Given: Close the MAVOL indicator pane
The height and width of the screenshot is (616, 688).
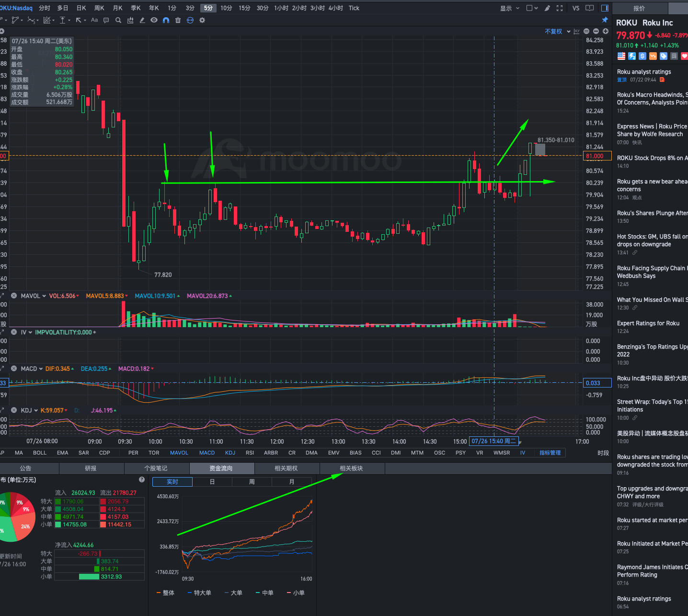Looking at the screenshot, I should coord(14,296).
